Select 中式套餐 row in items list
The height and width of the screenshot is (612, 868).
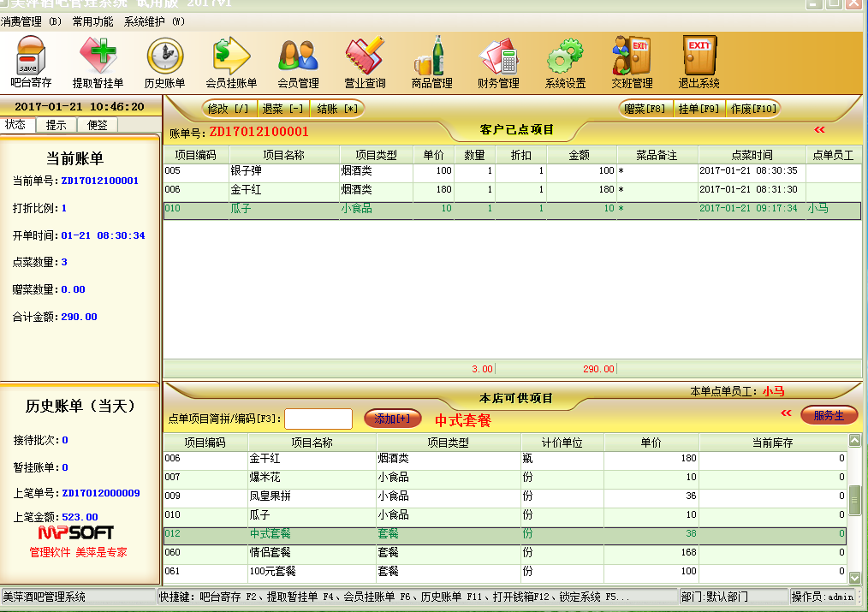pos(505,534)
